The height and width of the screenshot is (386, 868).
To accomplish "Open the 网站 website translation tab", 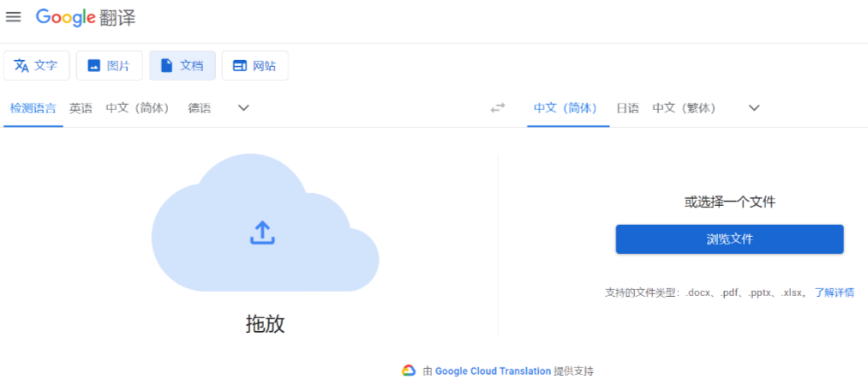I will 254,65.
